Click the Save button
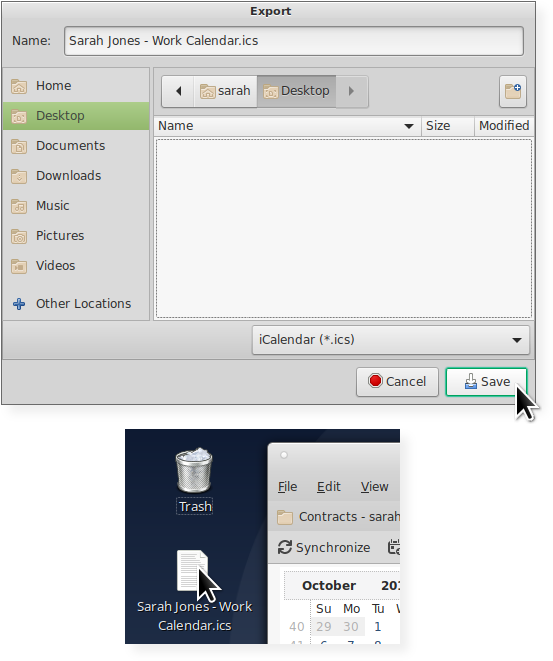 tap(486, 382)
